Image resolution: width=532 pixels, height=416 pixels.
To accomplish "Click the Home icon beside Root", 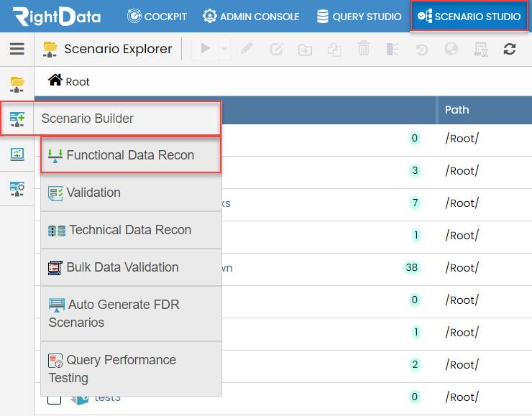I will (55, 80).
